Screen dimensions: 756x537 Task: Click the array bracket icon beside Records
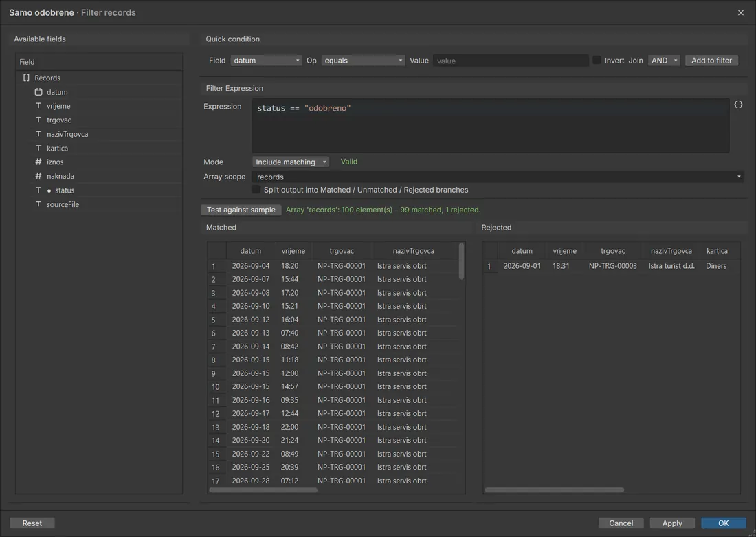pyautogui.click(x=27, y=78)
